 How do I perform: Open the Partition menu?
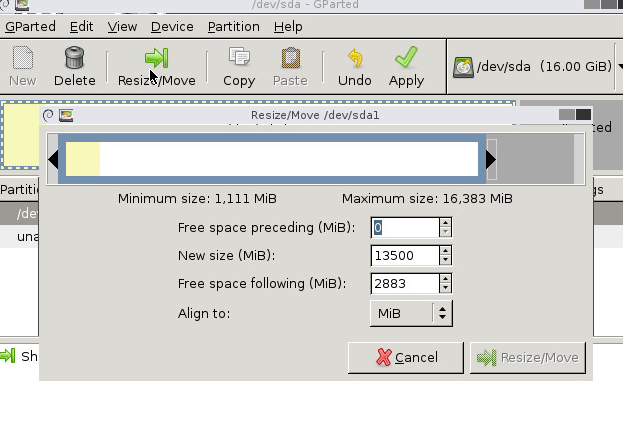234,27
